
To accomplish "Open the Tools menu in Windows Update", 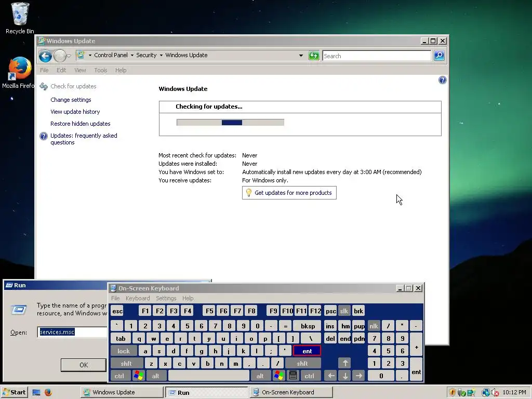I will point(101,70).
